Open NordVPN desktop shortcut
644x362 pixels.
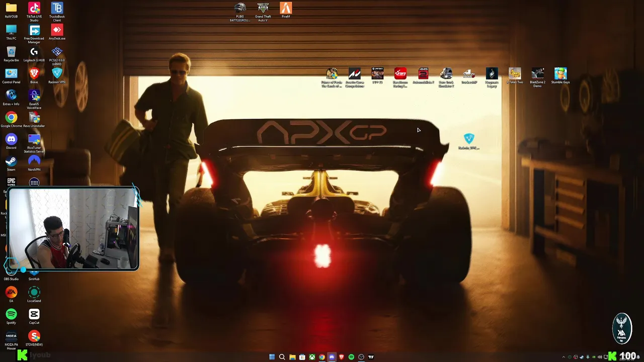pyautogui.click(x=34, y=163)
